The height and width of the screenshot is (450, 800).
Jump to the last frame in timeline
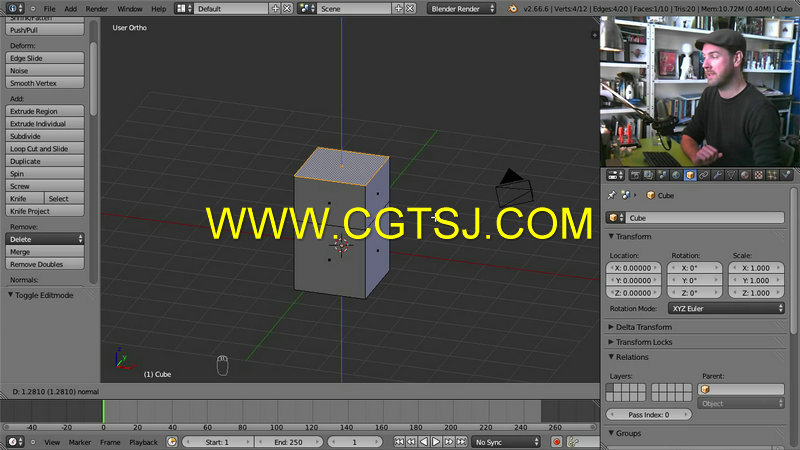(461, 442)
